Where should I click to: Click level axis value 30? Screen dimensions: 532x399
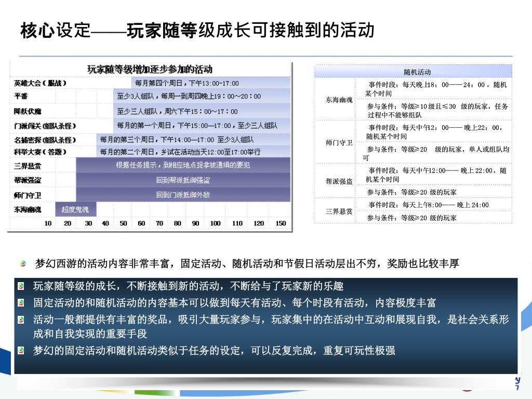click(x=88, y=223)
